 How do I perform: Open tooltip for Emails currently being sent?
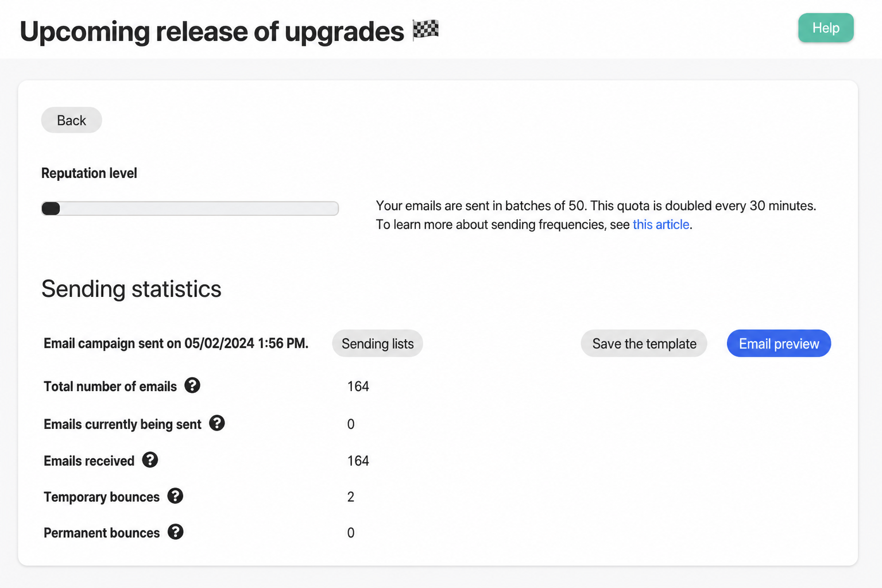[x=217, y=423]
